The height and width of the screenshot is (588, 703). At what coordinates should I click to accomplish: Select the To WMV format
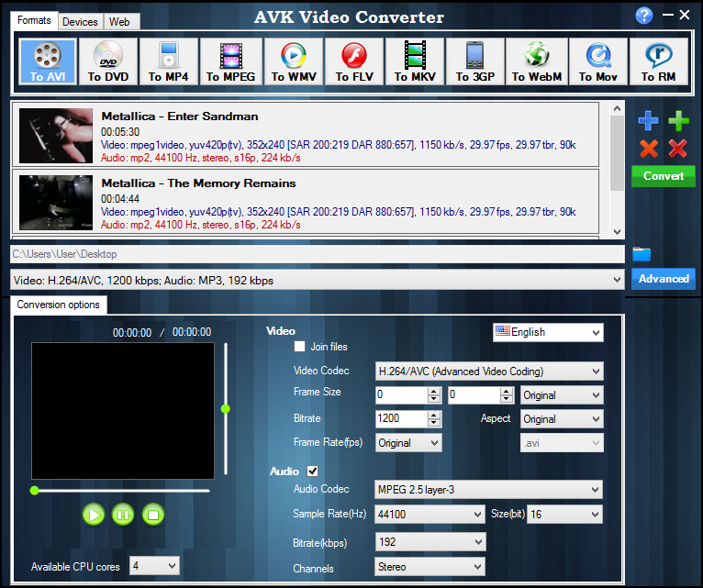click(294, 61)
